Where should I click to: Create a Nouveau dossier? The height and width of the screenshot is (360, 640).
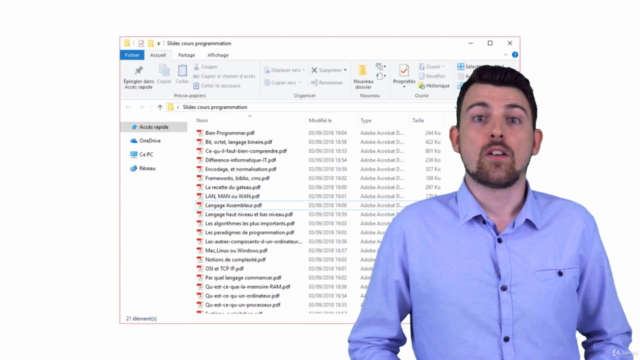point(363,77)
